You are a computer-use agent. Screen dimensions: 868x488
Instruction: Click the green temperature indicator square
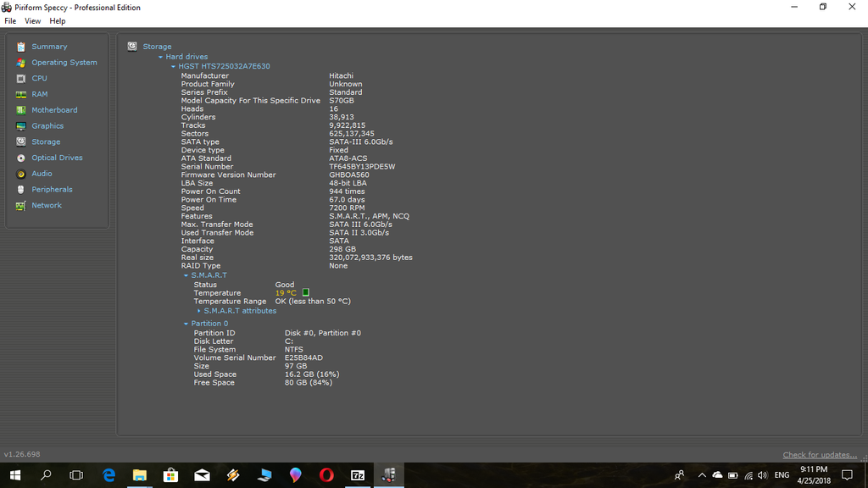(305, 292)
